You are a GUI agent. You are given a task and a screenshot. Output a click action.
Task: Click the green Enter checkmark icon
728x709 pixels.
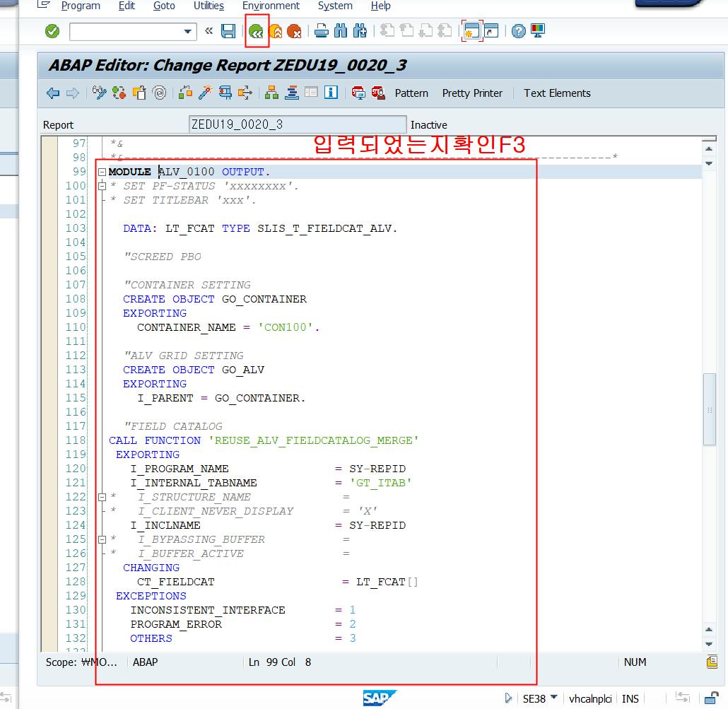coord(52,31)
